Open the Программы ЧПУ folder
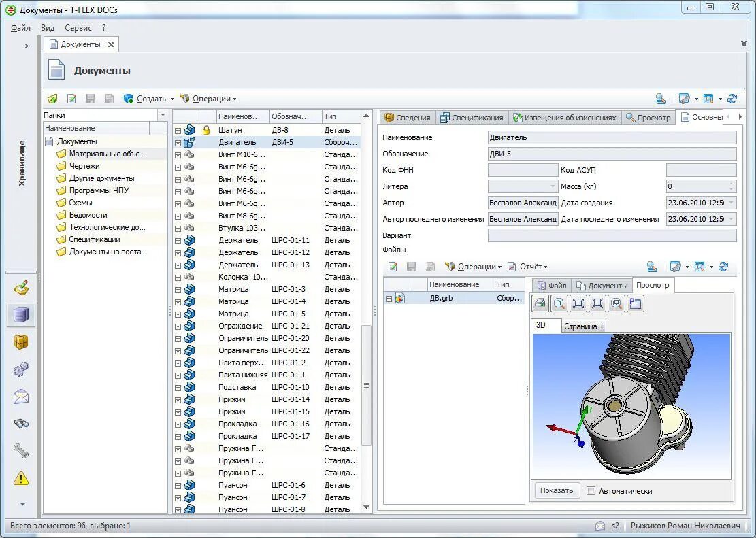Screen dimensions: 756x538 [x=99, y=190]
